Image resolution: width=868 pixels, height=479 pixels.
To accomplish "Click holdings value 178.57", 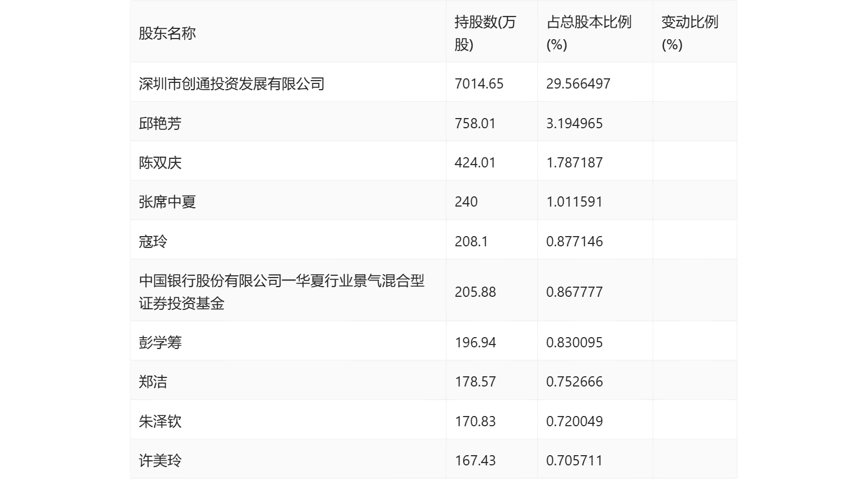I will point(475,382).
